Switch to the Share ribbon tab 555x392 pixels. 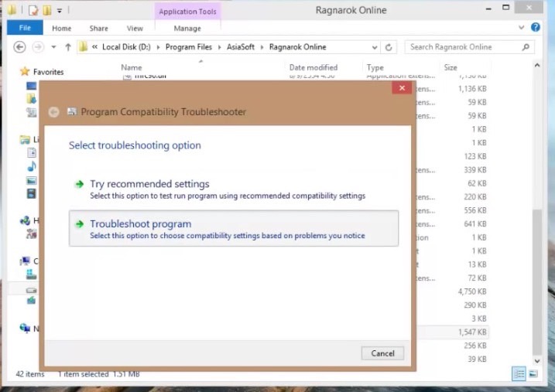[x=99, y=29]
